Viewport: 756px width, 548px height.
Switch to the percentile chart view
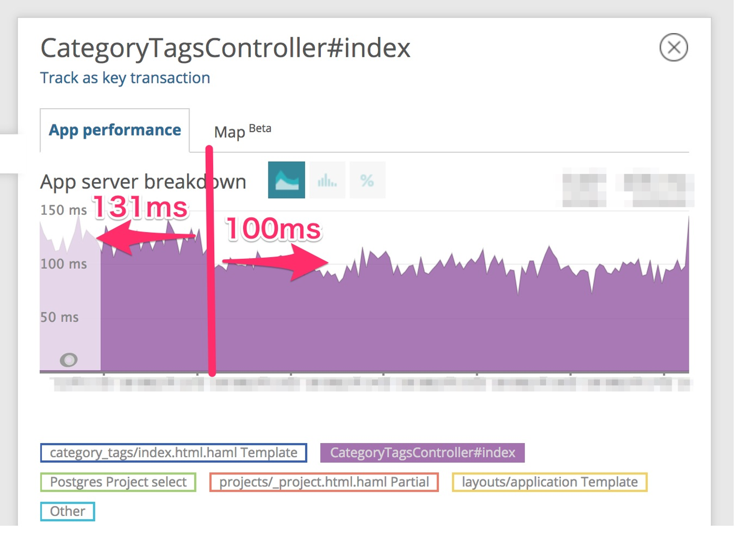click(367, 180)
